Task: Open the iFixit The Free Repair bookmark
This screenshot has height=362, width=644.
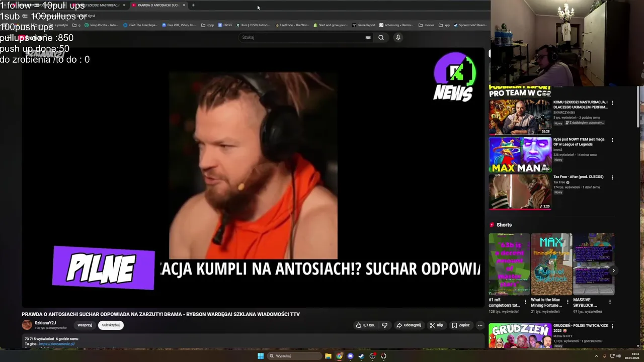Action: pos(140,25)
